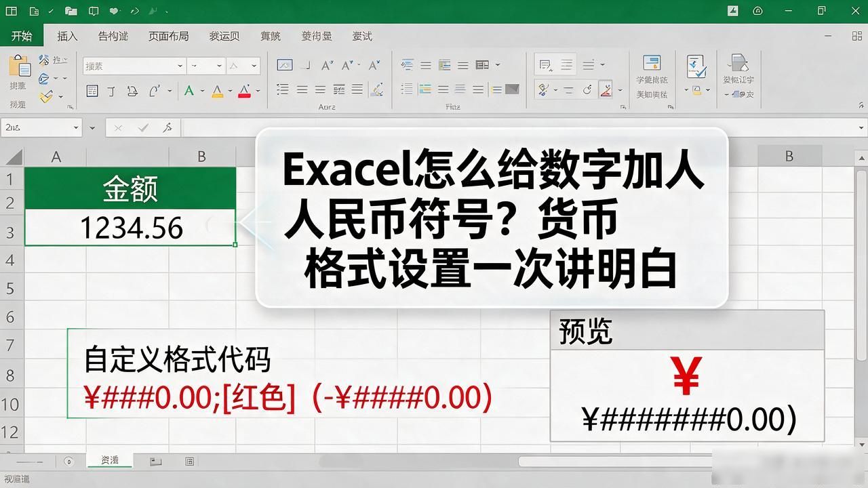This screenshot has height=488, width=868.
Task: Expand the formula bar chevron
Action: click(860, 127)
